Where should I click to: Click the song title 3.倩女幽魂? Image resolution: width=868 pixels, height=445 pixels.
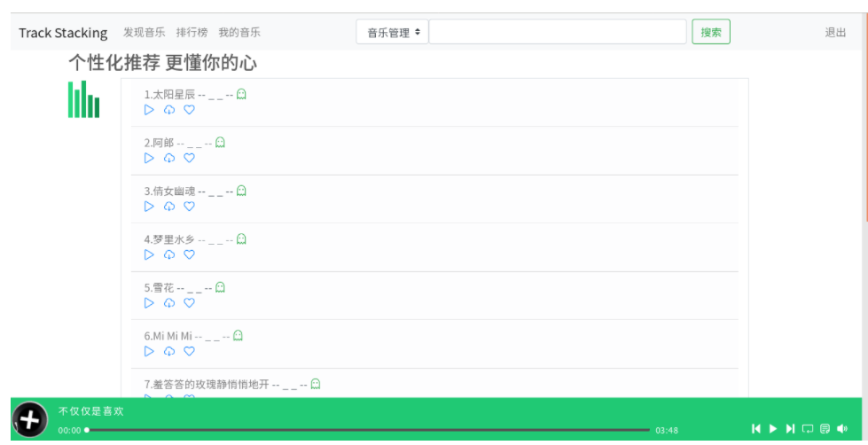[x=169, y=191]
